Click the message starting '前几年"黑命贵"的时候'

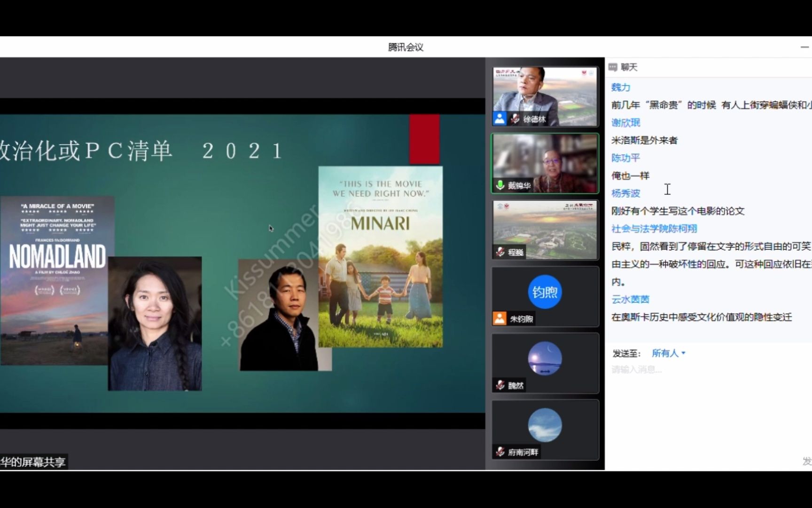tap(711, 105)
